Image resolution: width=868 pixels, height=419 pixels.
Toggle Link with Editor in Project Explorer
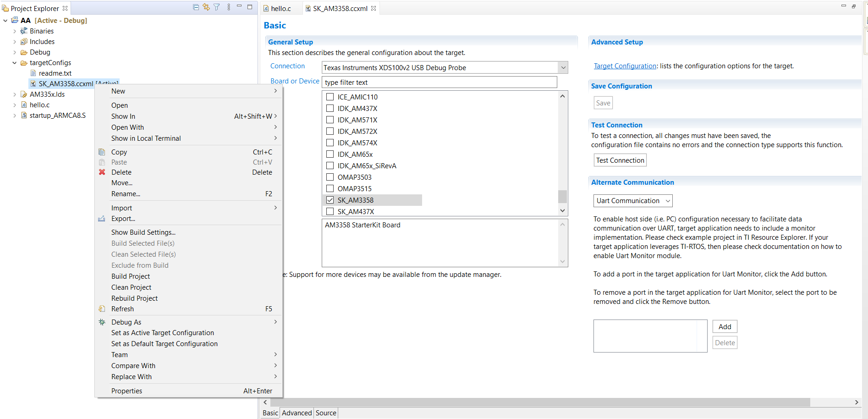(x=206, y=7)
